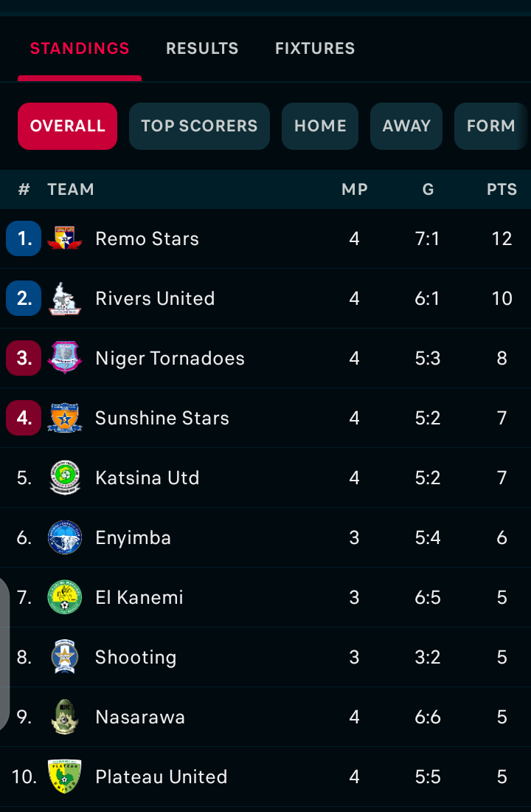Tap the Rivers United team logo

[64, 298]
